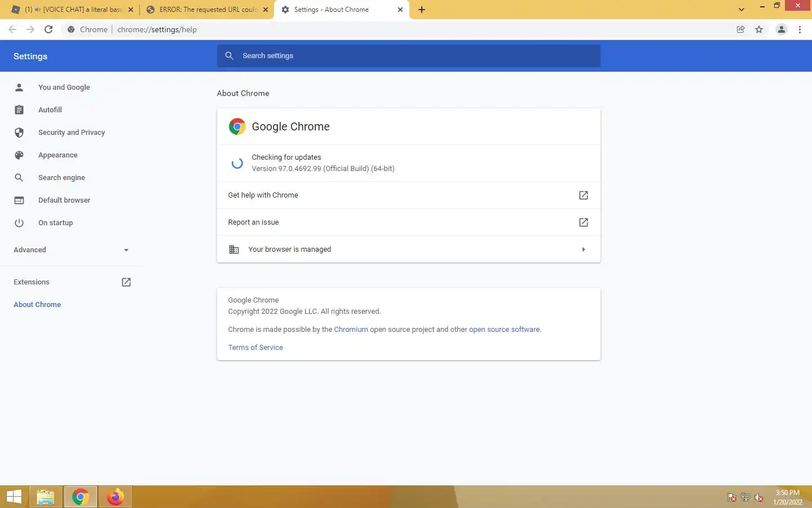Image resolution: width=812 pixels, height=508 pixels.
Task: Click the On startup power icon
Action: tap(19, 222)
